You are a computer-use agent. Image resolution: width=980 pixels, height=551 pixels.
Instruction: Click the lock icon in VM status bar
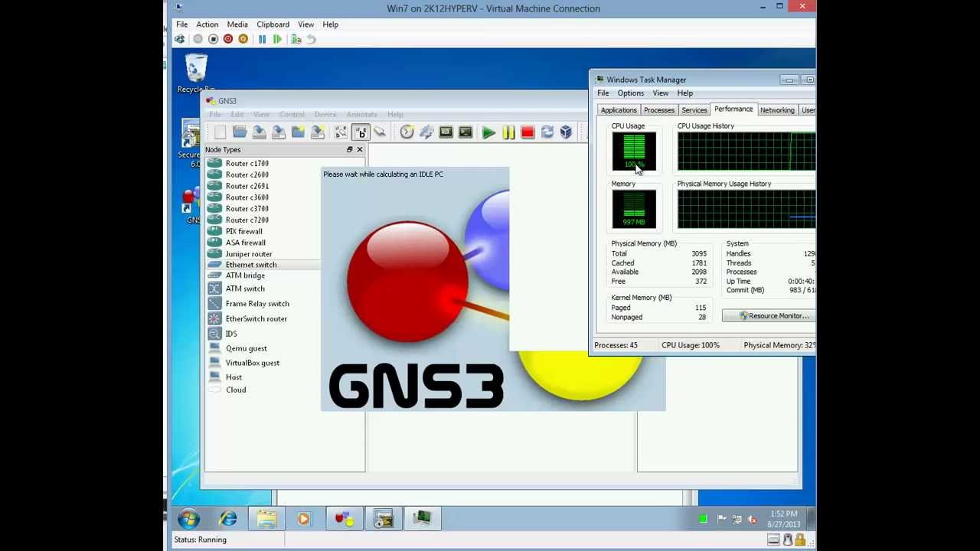click(x=800, y=540)
